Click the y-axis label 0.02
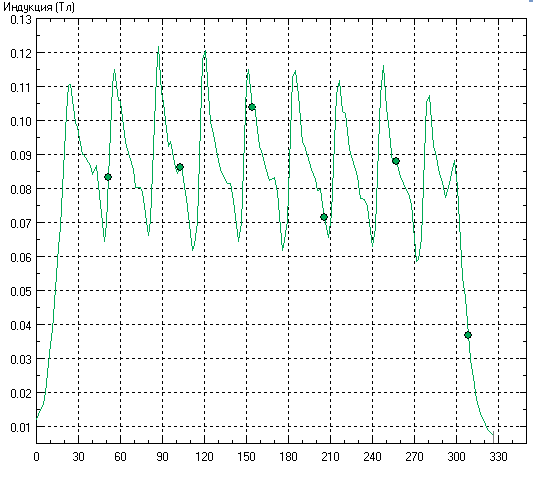The image size is (533, 489). coord(21,393)
